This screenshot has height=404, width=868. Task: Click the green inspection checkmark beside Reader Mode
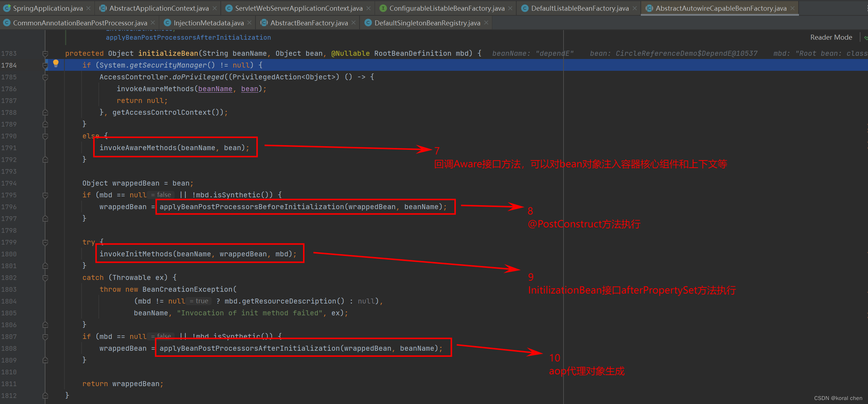point(865,38)
